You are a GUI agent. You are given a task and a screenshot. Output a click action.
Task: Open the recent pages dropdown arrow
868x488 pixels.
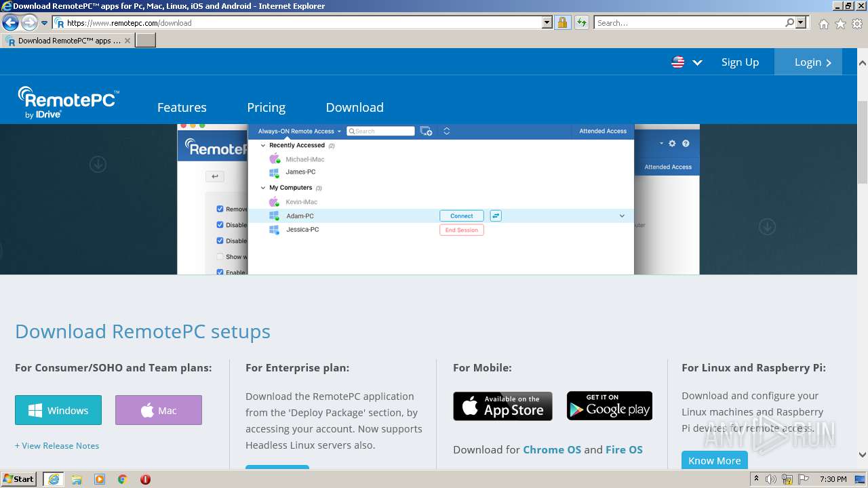coord(45,23)
